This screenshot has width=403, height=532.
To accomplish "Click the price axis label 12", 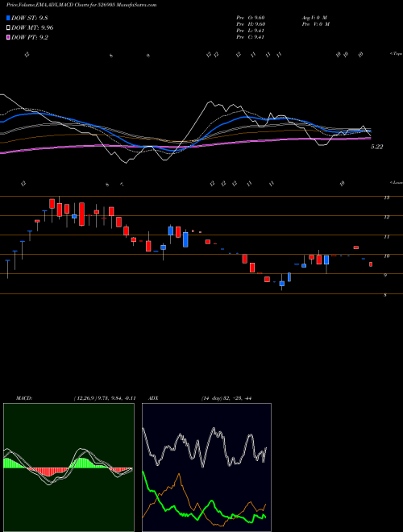I will click(x=386, y=217).
